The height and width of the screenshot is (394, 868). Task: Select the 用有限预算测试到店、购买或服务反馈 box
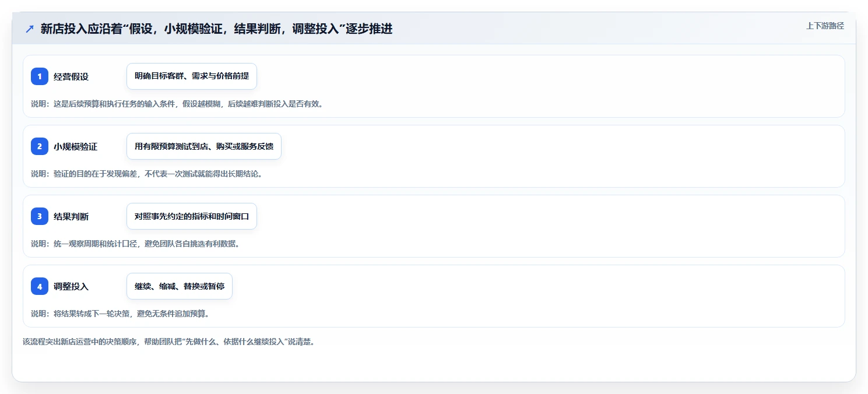tap(204, 146)
